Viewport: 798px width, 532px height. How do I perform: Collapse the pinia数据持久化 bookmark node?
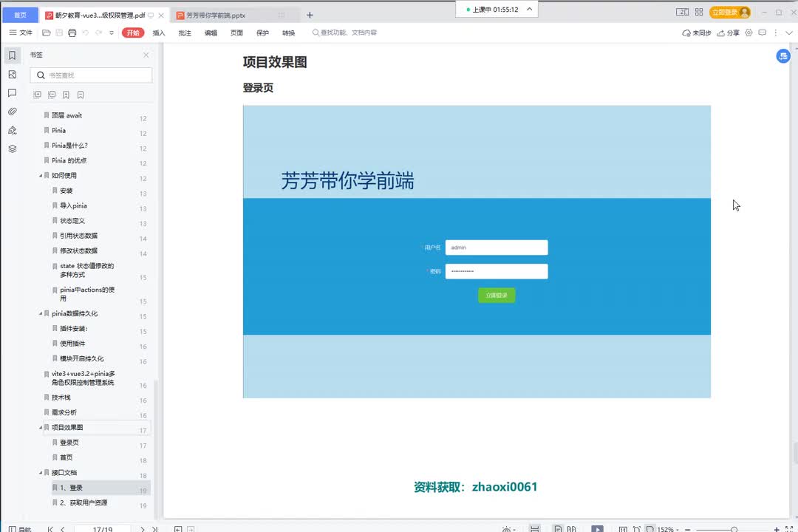(41, 313)
